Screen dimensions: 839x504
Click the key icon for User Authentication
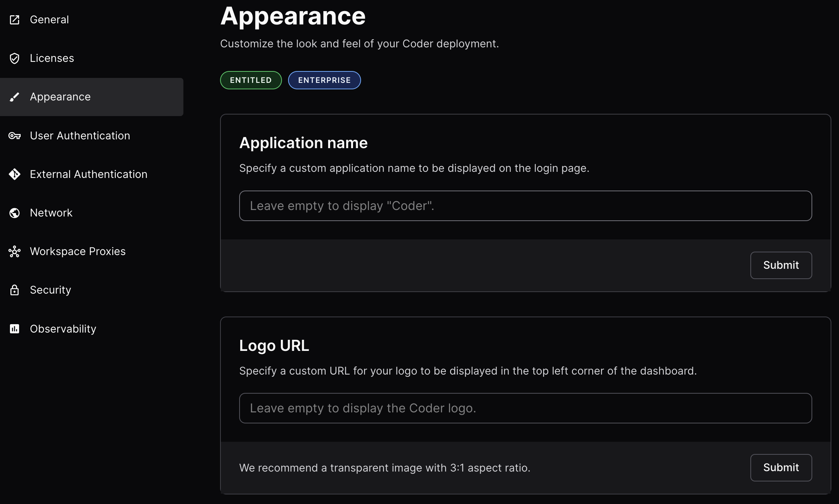click(15, 136)
